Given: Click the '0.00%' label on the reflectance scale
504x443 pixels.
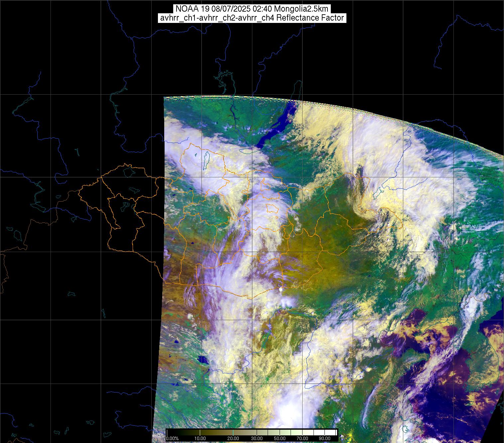Looking at the screenshot, I should click(x=172, y=439).
